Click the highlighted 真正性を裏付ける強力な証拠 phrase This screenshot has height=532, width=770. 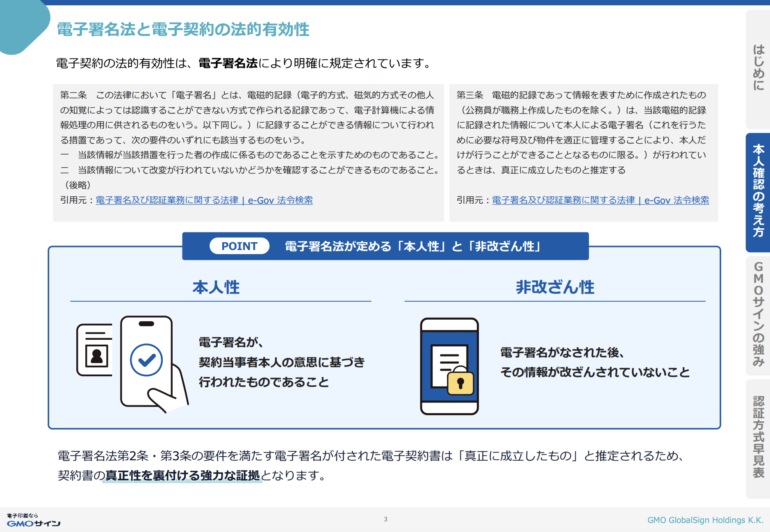coord(182,475)
